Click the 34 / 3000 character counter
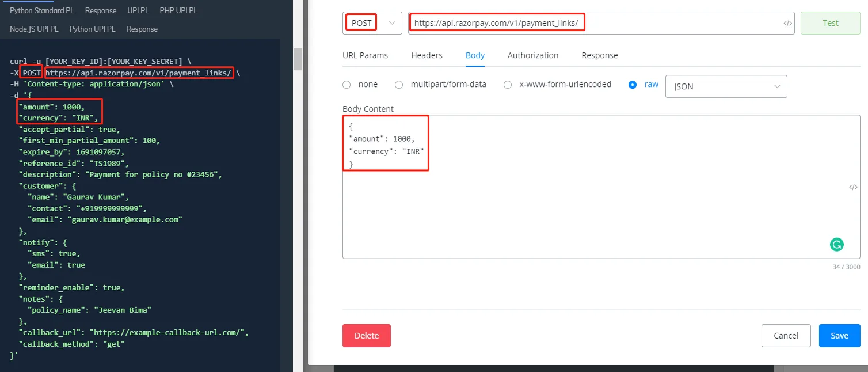This screenshot has width=868, height=372. tap(846, 267)
